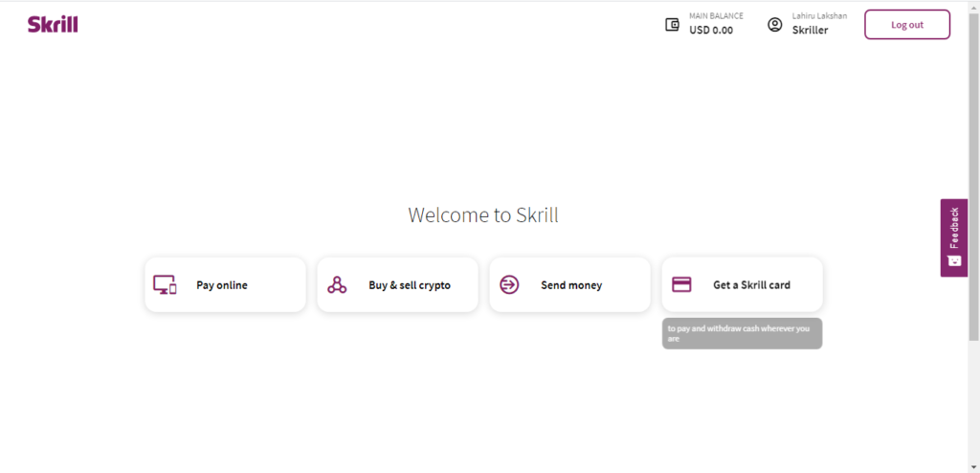Open the Pay online option label

coord(222,285)
